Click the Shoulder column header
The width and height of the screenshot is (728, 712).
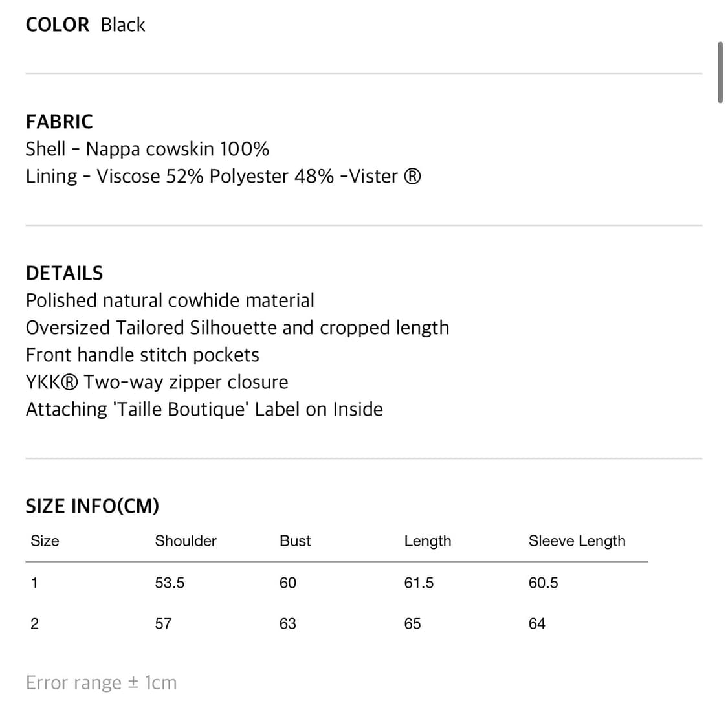(186, 540)
